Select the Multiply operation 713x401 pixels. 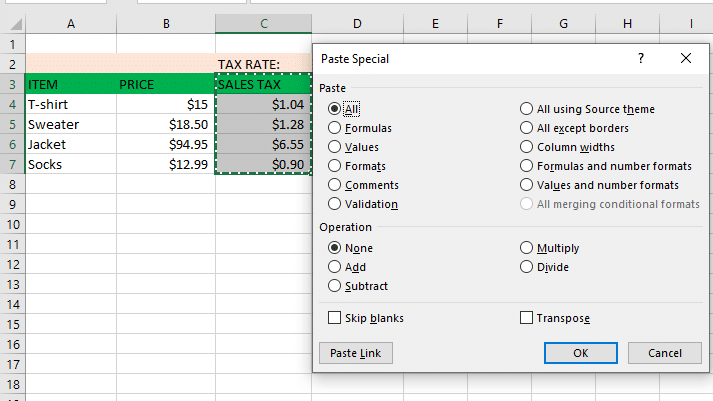pyautogui.click(x=526, y=248)
